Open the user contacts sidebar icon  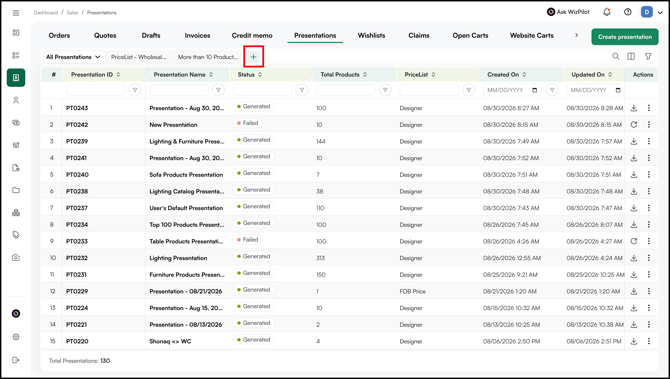coord(16,100)
